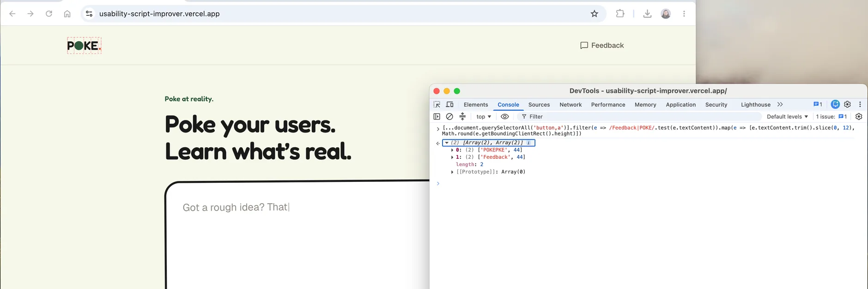
Task: View site information icon in address bar
Action: coord(89,14)
